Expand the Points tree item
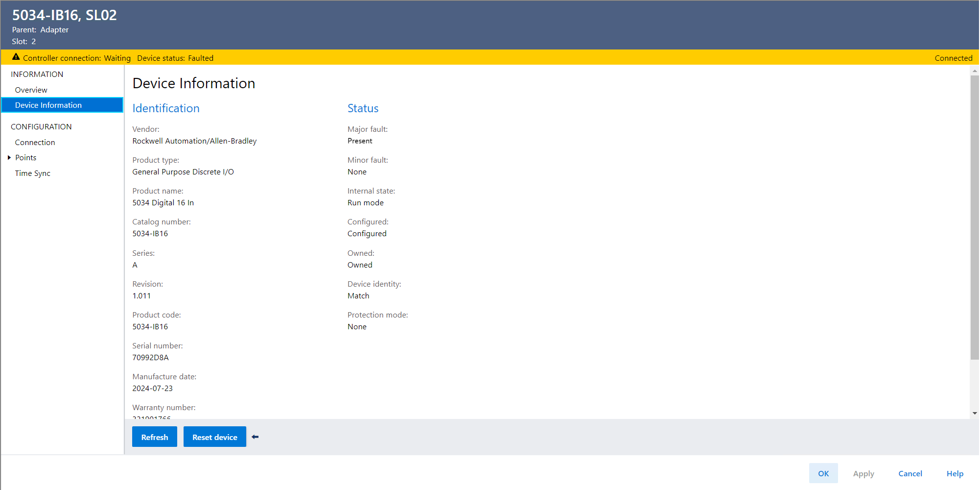980x490 pixels. (9, 158)
